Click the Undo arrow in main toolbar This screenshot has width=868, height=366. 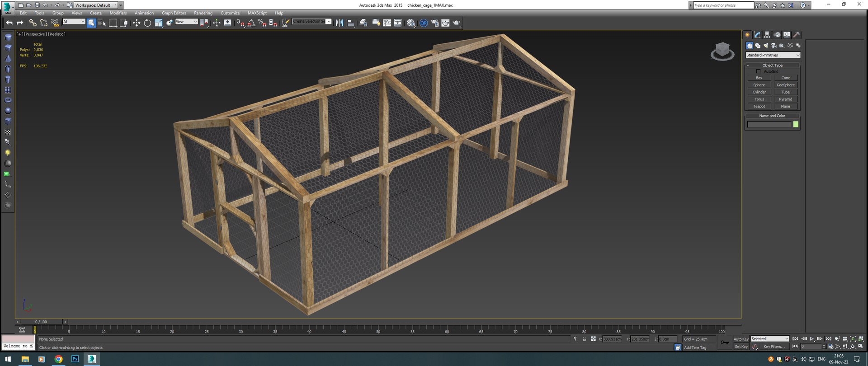pyautogui.click(x=9, y=23)
